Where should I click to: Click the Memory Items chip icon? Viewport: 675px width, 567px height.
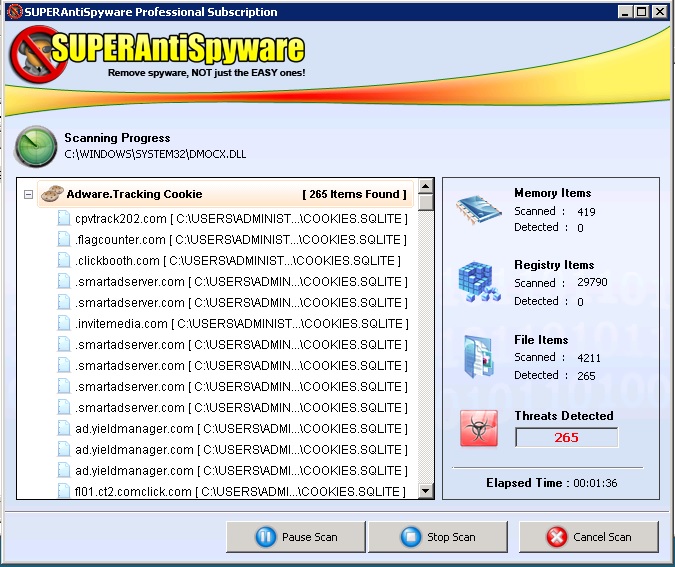coord(481,211)
